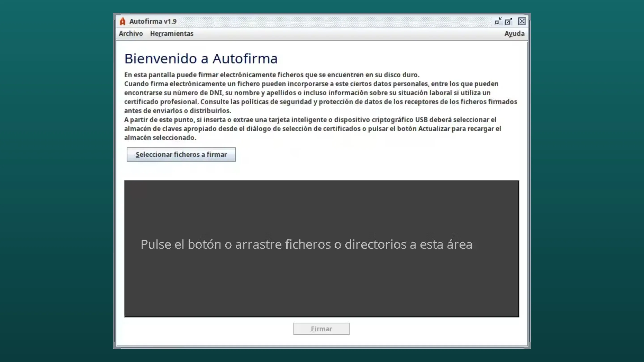Click the Autofirma v1.9 title bar
The image size is (644, 362).
point(325,21)
